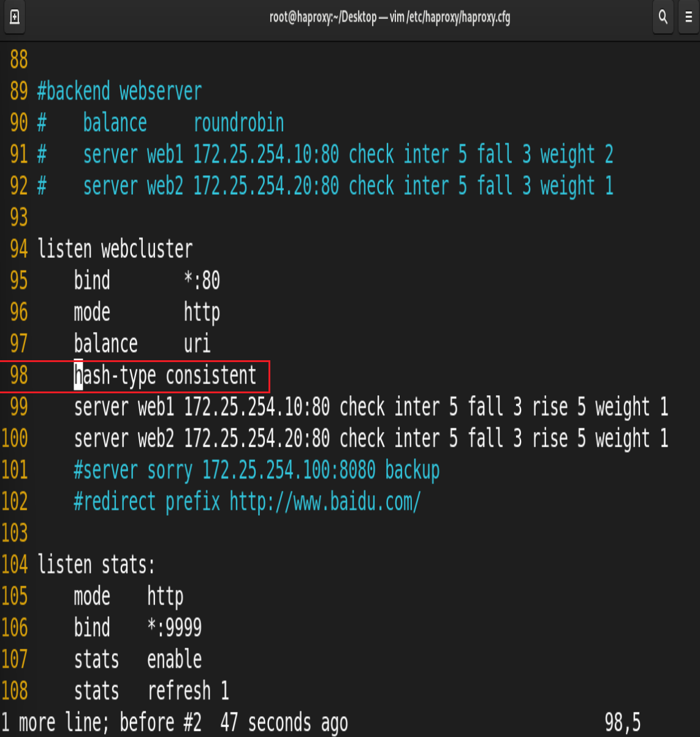Click the 'mode' keyword on line 96
The height and width of the screenshot is (737, 700).
pyautogui.click(x=93, y=312)
